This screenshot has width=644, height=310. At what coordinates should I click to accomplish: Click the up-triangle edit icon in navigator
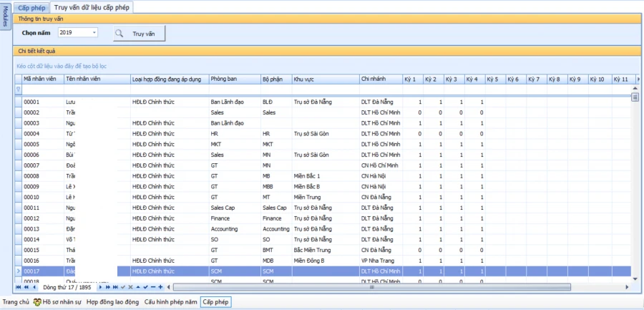coord(138,287)
